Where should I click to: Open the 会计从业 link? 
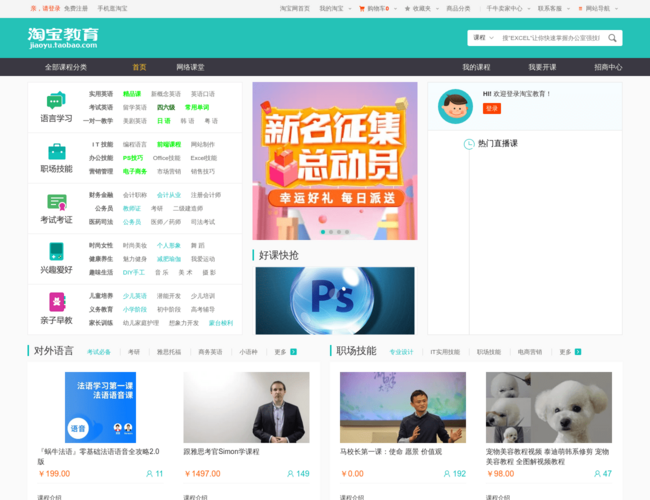(169, 195)
